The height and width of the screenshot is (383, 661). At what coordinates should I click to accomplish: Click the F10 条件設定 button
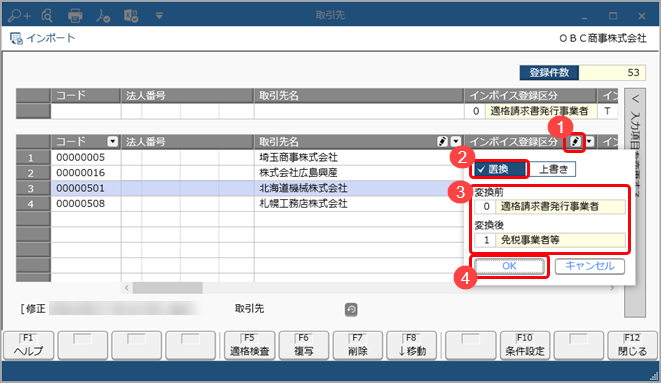(x=525, y=345)
